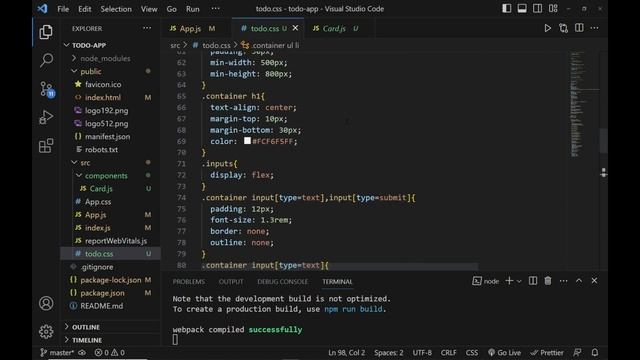The width and height of the screenshot is (640, 360).
Task: Open the View menu
Action: 149,9
